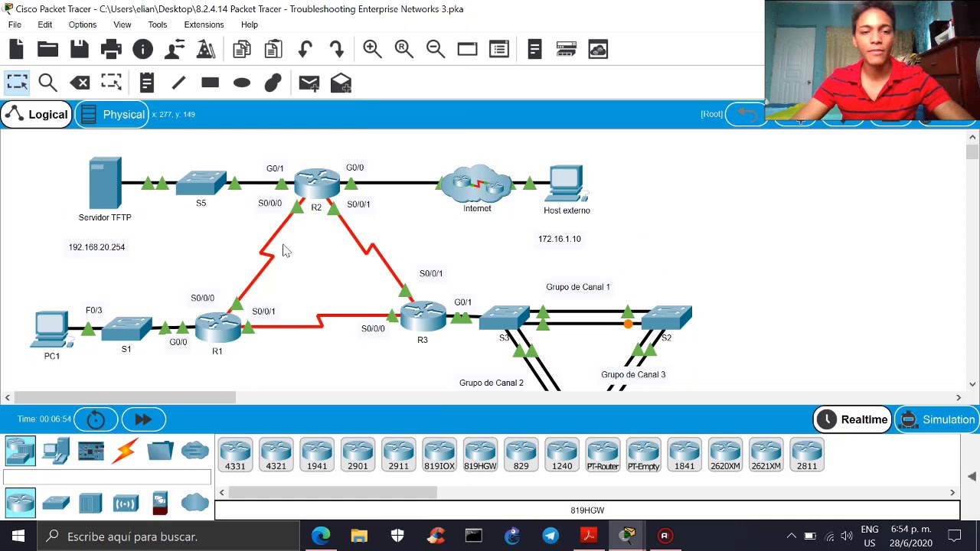980x551 pixels.
Task: Open Telegram from taskbar
Action: (550, 536)
